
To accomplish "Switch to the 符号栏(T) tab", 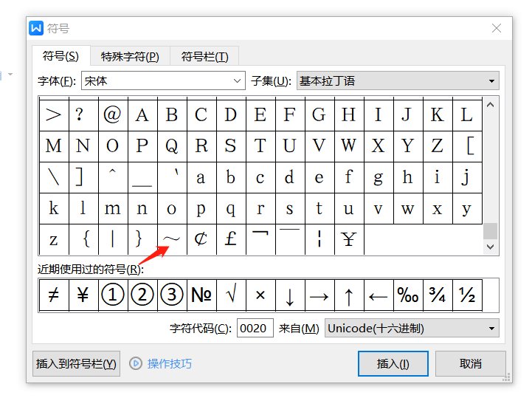I will pos(204,56).
